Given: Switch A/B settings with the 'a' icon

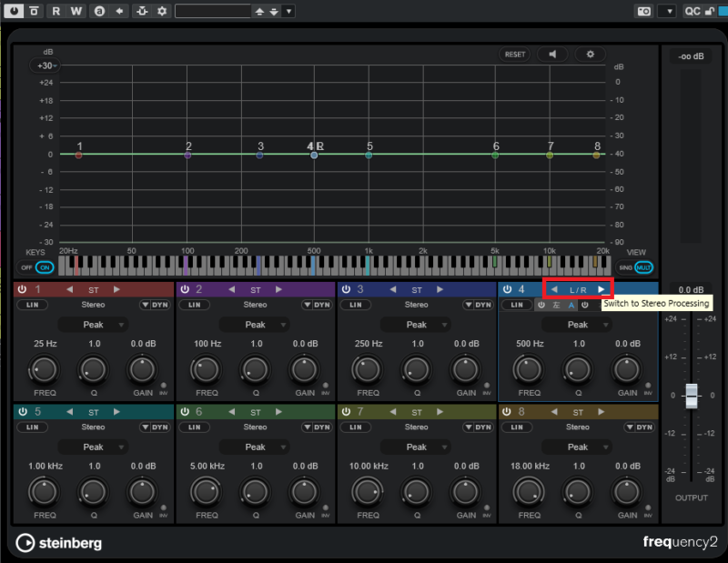Looking at the screenshot, I should [99, 11].
